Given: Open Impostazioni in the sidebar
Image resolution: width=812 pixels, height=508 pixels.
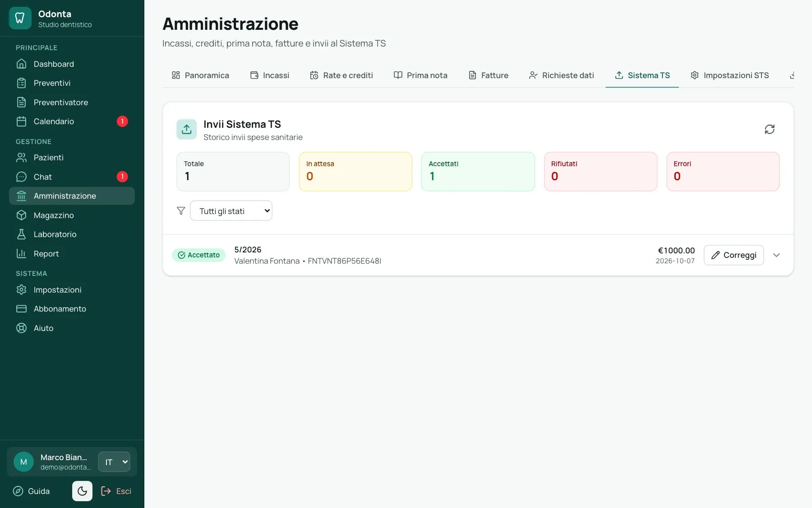Looking at the screenshot, I should click(72, 290).
